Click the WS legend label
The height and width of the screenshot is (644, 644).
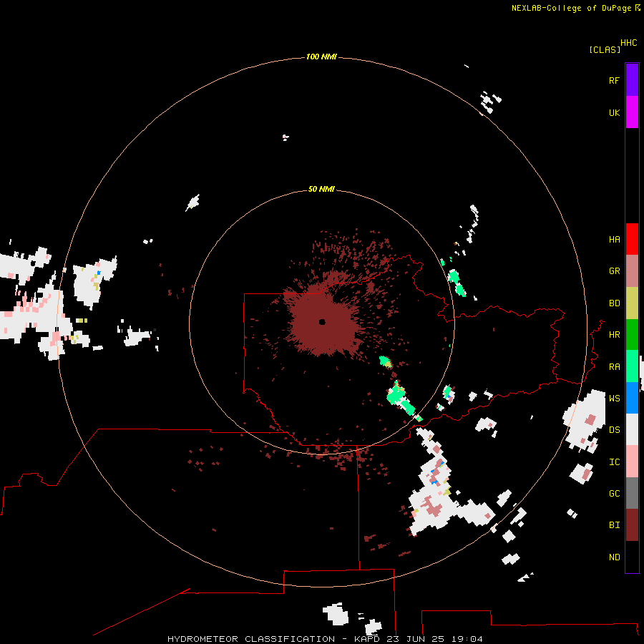[614, 399]
